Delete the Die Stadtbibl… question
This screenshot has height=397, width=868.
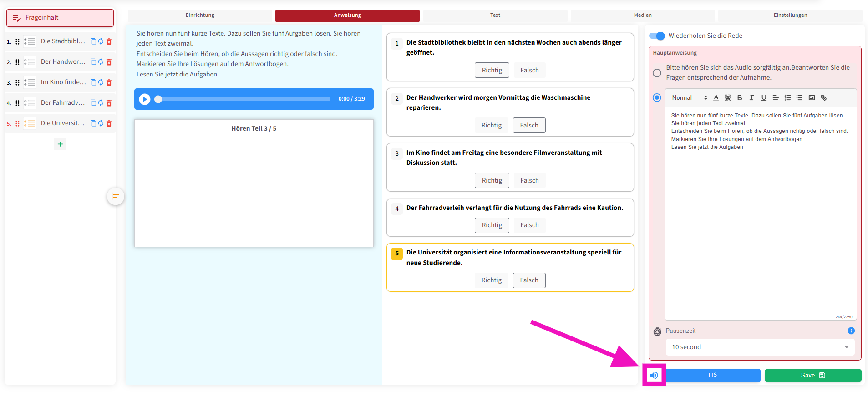(109, 41)
